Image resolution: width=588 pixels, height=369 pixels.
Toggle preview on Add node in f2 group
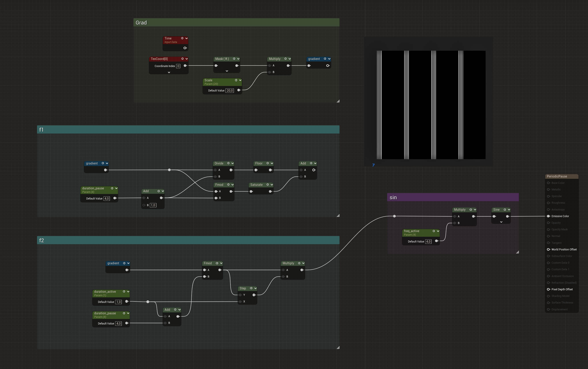tap(175, 310)
